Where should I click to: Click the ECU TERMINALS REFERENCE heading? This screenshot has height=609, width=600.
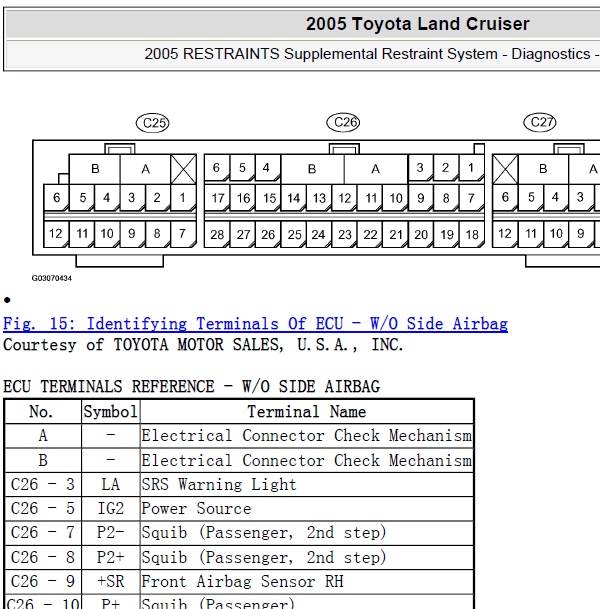191,386
